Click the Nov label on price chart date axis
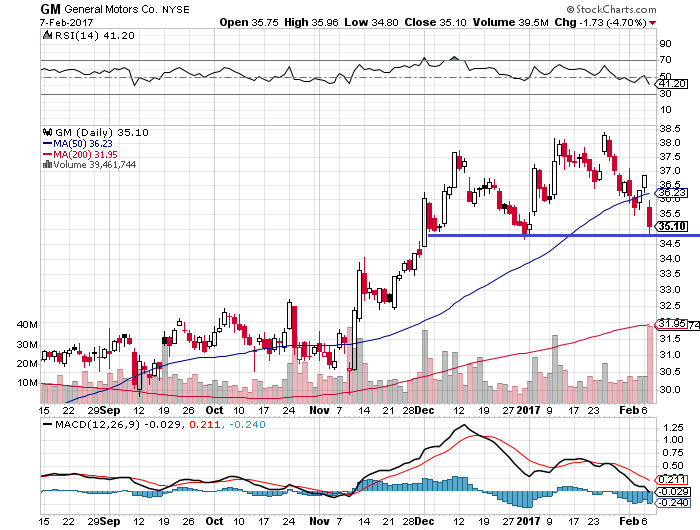 (320, 410)
